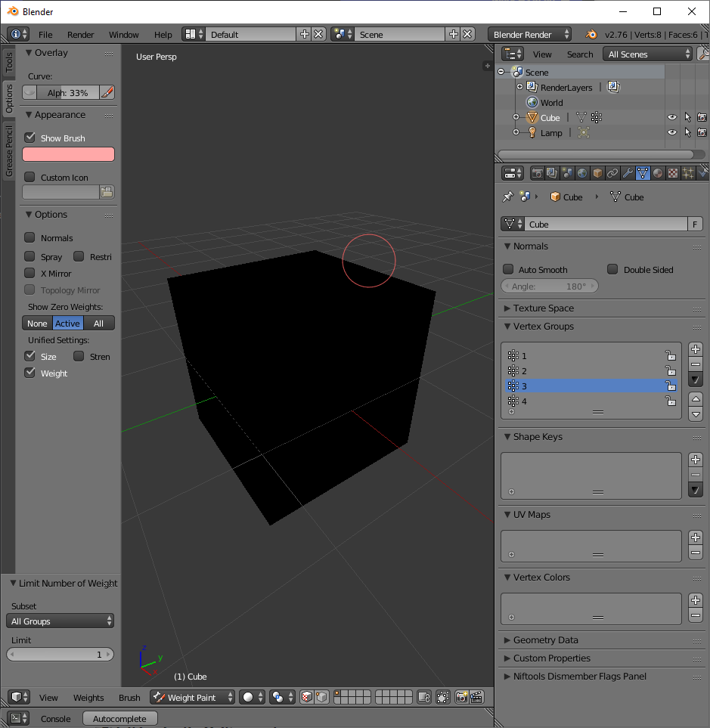Open the File menu
This screenshot has height=728, width=710.
pos(45,35)
